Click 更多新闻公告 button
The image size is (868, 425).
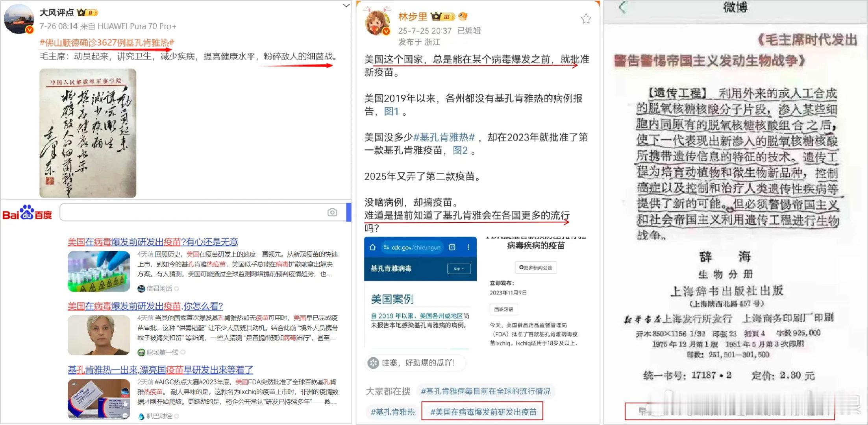(536, 268)
